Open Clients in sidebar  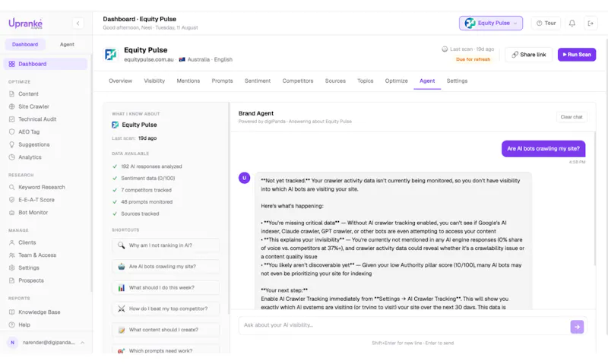coord(27,242)
